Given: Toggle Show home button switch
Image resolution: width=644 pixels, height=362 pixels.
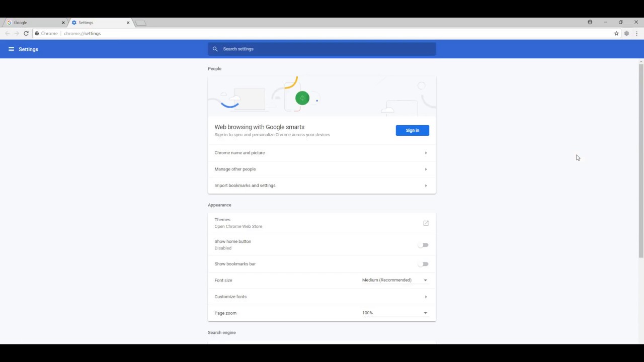Looking at the screenshot, I should pyautogui.click(x=423, y=245).
